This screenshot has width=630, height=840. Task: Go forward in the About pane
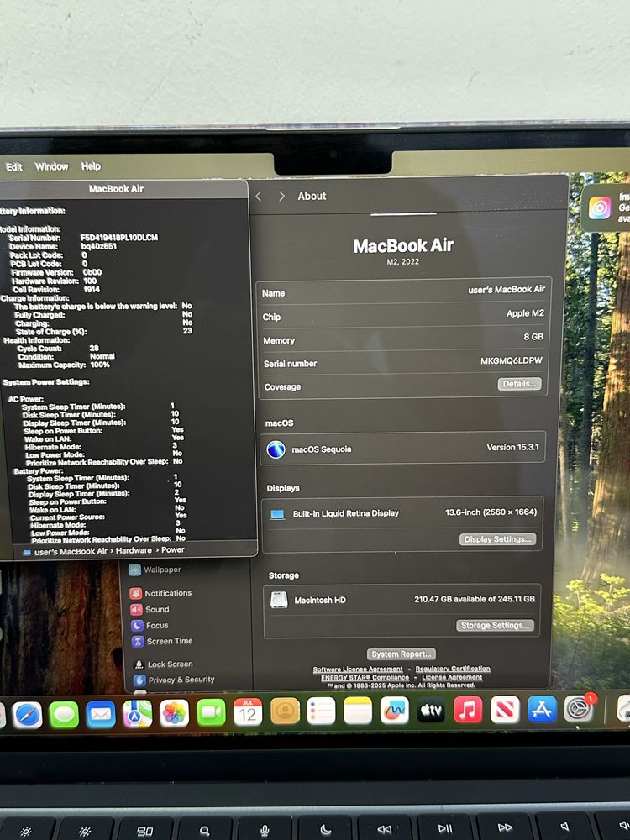pos(281,196)
